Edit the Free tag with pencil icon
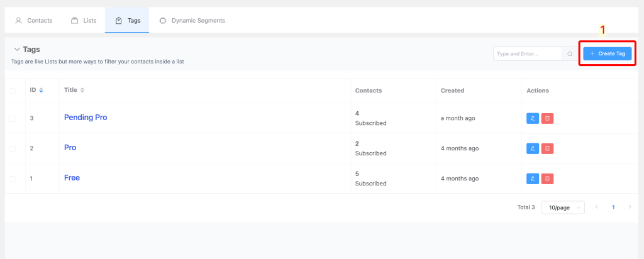Viewport: 644px width, 259px height. tap(532, 179)
